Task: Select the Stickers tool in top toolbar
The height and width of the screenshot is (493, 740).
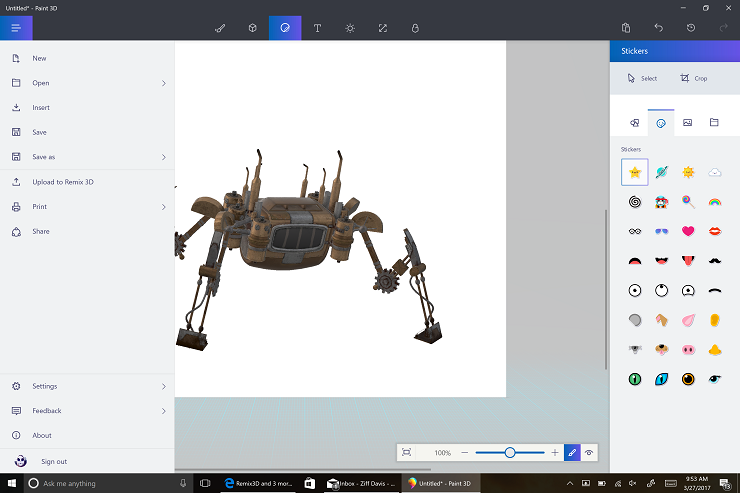Action: 285,28
